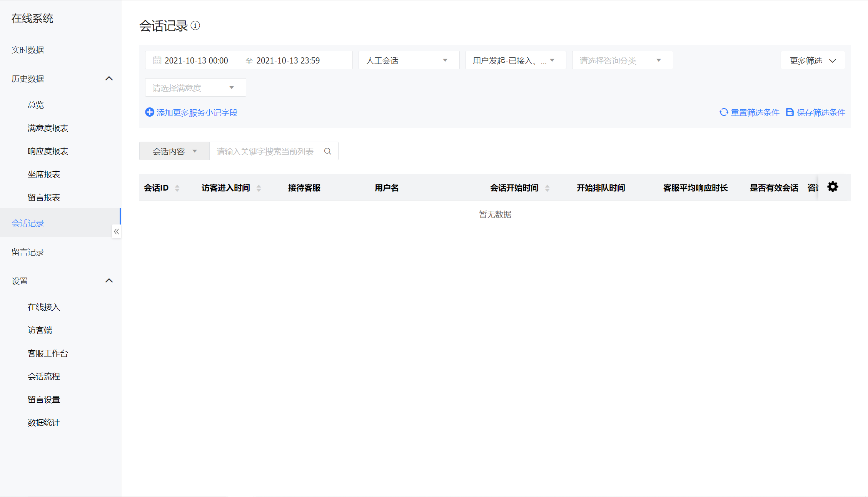Open 留言设置 page
The height and width of the screenshot is (497, 868).
pyautogui.click(x=44, y=399)
